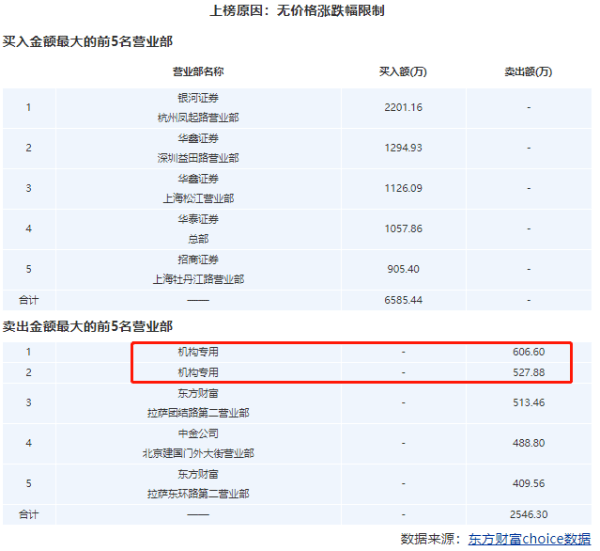This screenshot has width=600, height=551.
Task: Select the 上榜原因：无价格涨跌幅限制 title
Action: 297,11
